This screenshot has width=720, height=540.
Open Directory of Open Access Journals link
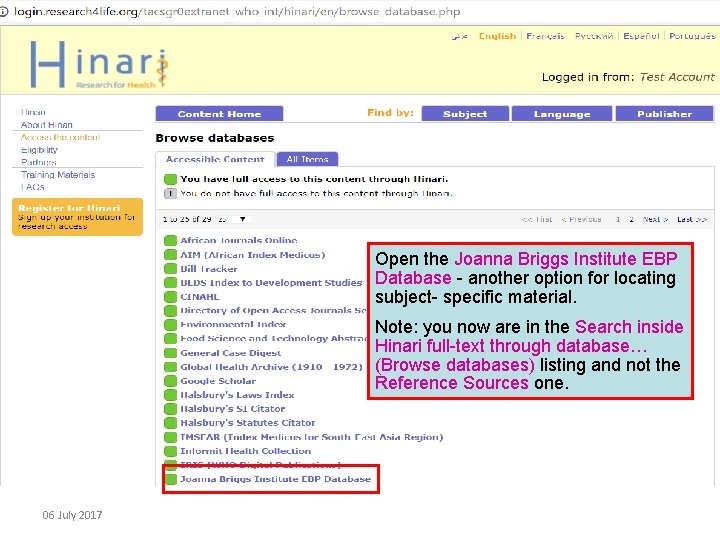[273, 310]
